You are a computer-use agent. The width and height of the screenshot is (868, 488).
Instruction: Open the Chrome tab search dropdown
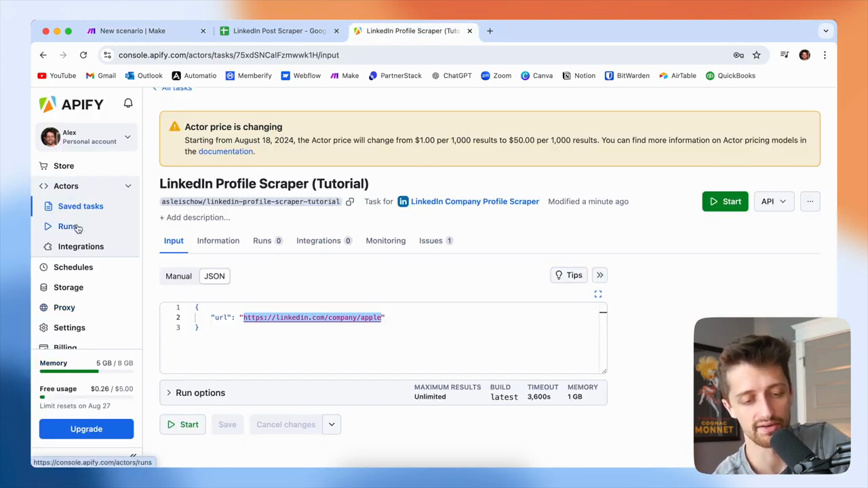tap(825, 30)
